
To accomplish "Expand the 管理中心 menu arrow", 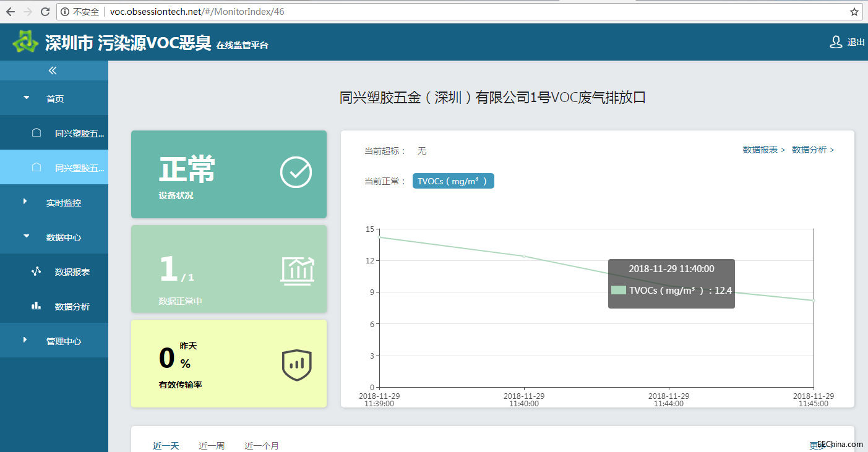I will 25,340.
